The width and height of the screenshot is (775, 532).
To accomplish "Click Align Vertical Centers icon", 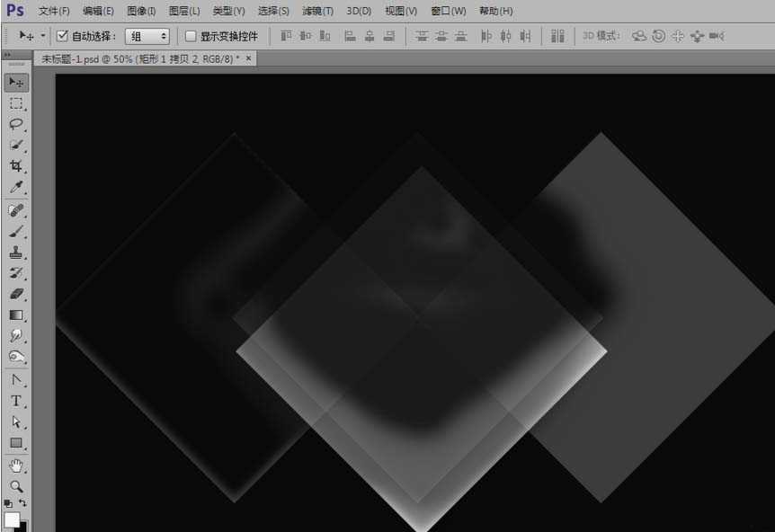I will [x=306, y=36].
